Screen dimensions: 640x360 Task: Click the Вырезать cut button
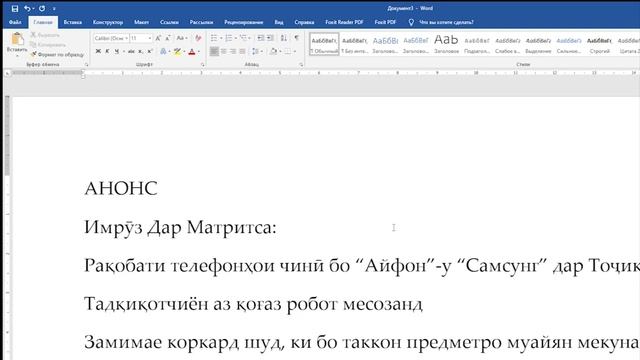click(45, 35)
